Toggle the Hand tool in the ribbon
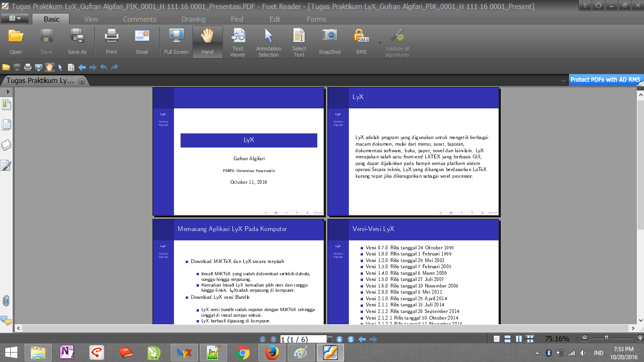The image size is (644, 362). click(x=207, y=41)
